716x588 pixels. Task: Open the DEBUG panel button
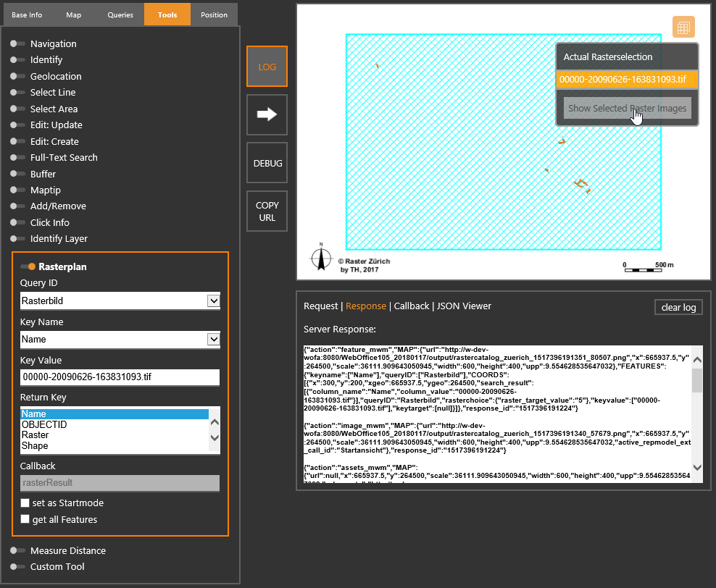point(266,162)
